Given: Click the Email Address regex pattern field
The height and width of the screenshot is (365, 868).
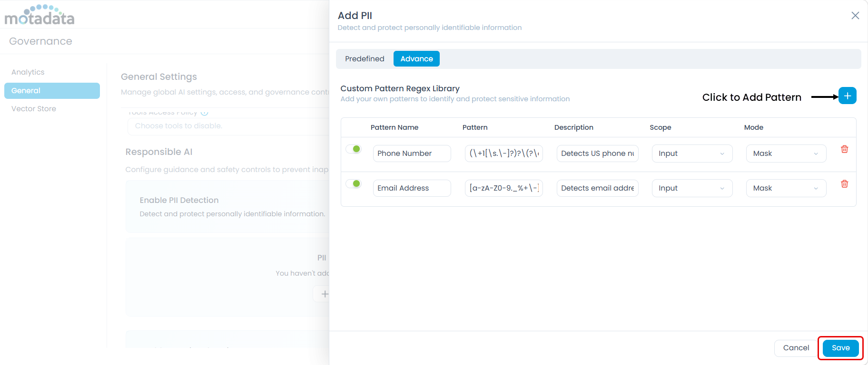Looking at the screenshot, I should 503,188.
